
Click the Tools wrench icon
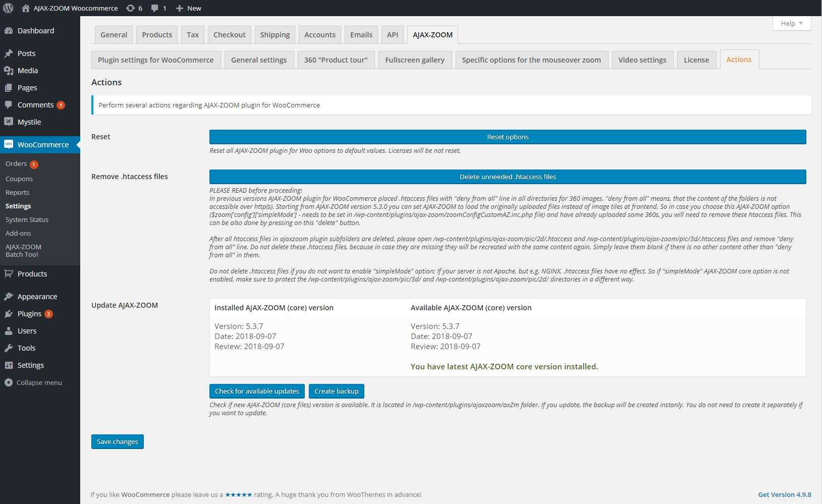9,348
